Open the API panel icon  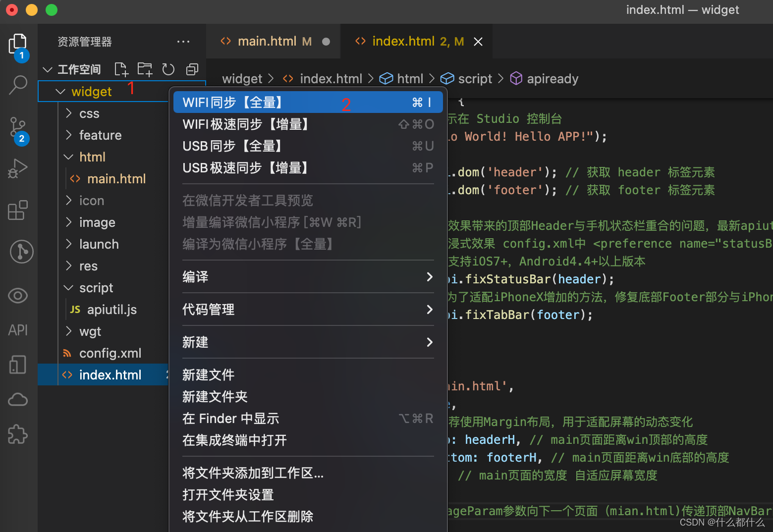(x=18, y=330)
